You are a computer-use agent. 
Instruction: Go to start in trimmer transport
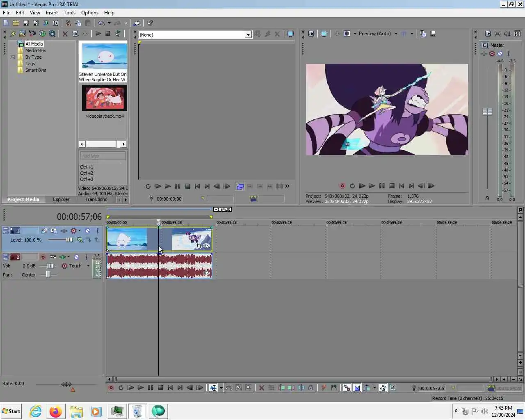[x=197, y=186]
